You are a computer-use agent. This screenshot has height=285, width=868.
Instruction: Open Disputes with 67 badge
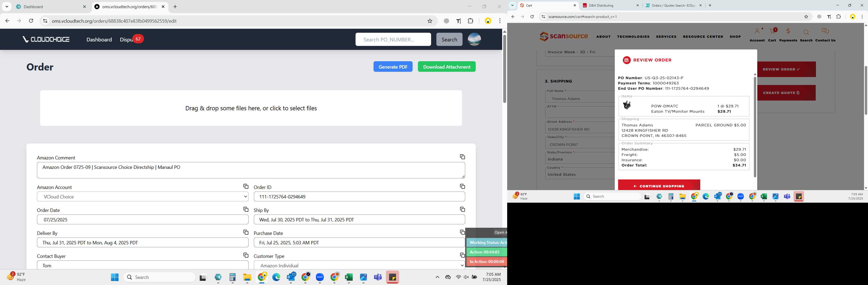pos(131,39)
